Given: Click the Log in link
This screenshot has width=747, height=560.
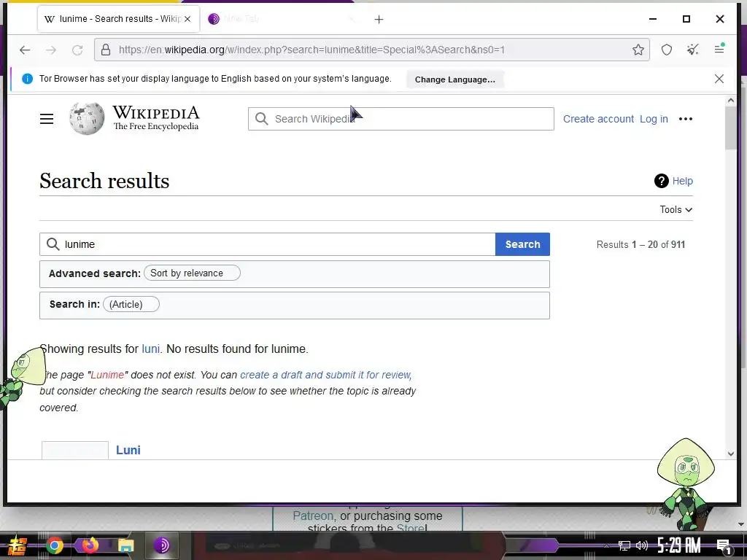Looking at the screenshot, I should 654,119.
